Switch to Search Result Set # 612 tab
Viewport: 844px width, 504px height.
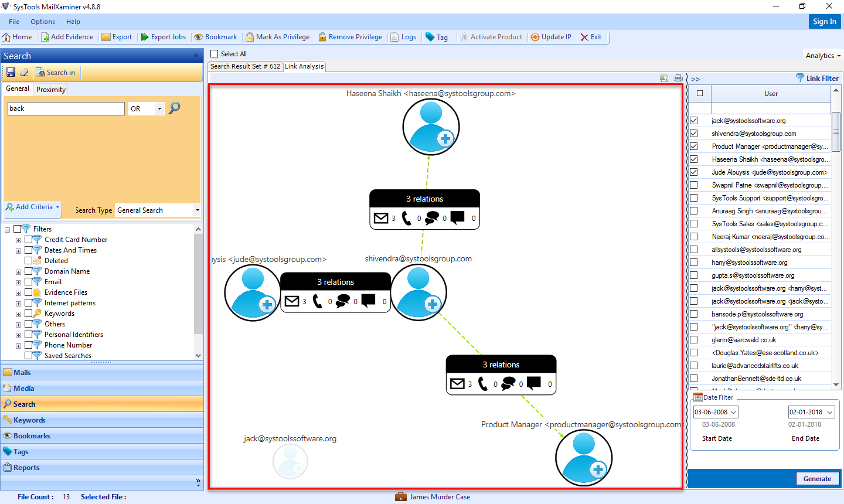click(x=245, y=66)
